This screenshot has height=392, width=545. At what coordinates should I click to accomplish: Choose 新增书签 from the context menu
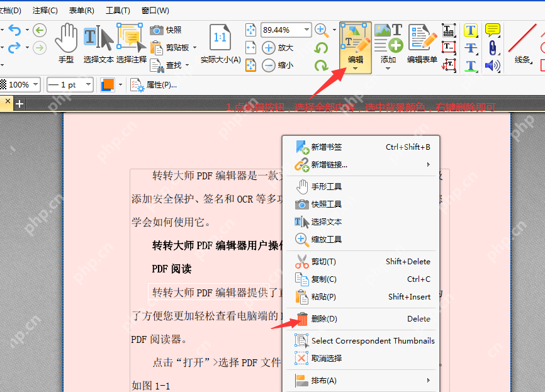[327, 147]
